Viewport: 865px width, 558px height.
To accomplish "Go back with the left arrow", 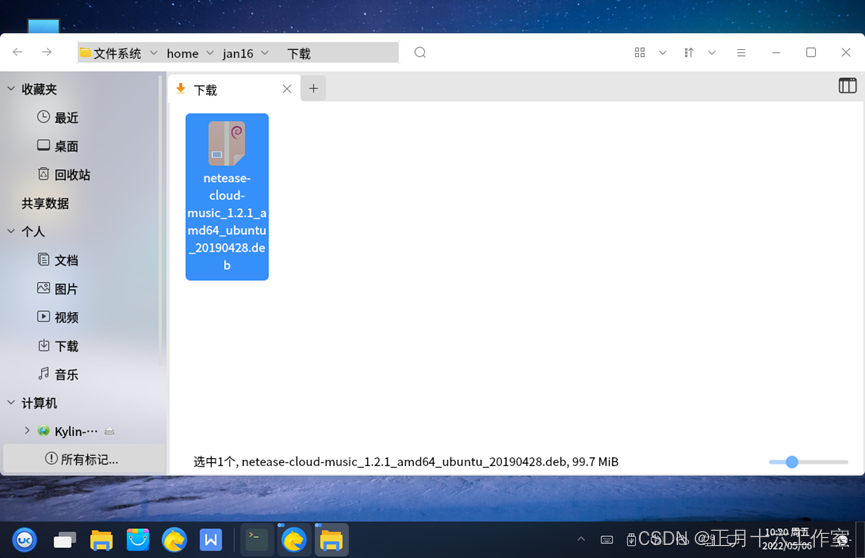I will 18,52.
